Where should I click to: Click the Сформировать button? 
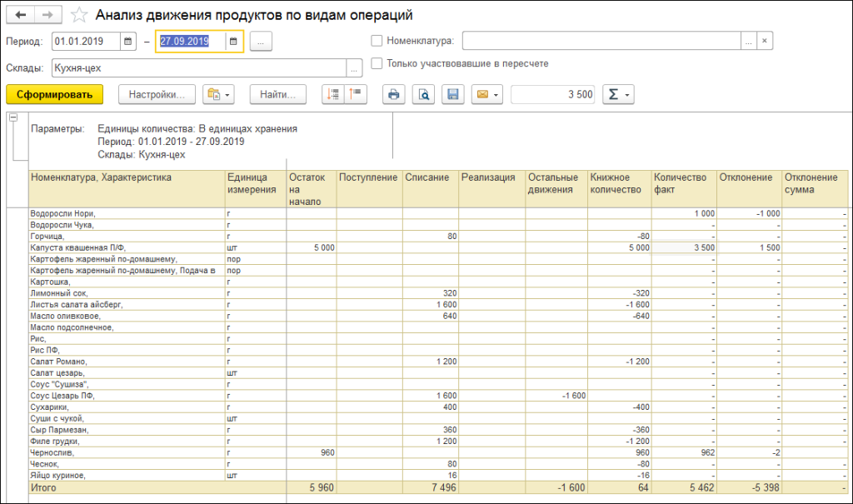tap(54, 94)
